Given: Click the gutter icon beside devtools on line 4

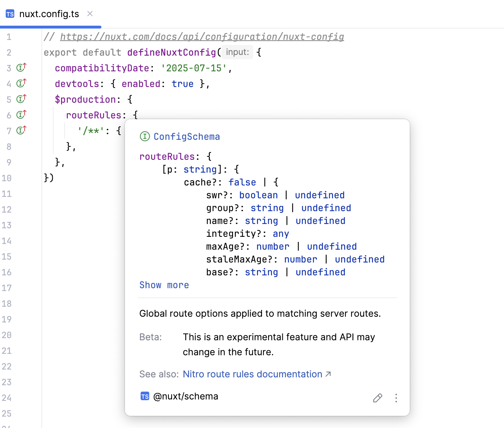Looking at the screenshot, I should coord(20,83).
